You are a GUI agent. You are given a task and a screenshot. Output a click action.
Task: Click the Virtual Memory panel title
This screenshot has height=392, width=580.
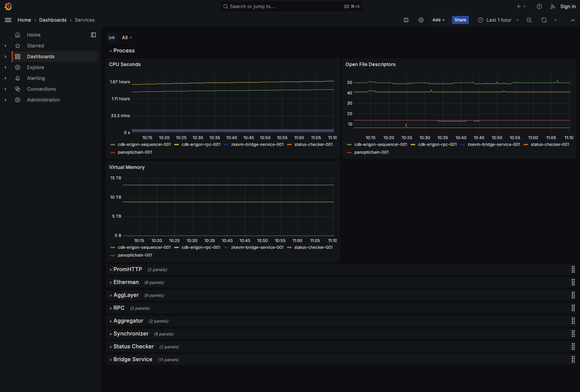point(127,167)
